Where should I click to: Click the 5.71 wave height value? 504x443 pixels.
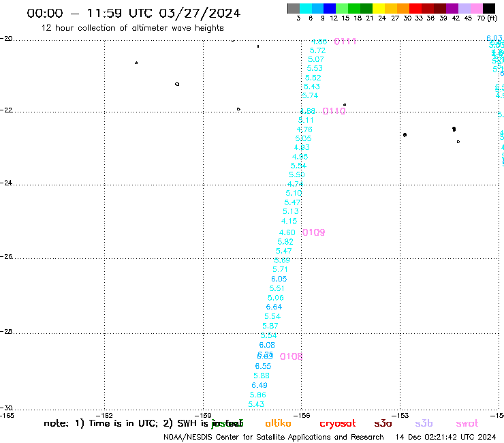click(281, 269)
